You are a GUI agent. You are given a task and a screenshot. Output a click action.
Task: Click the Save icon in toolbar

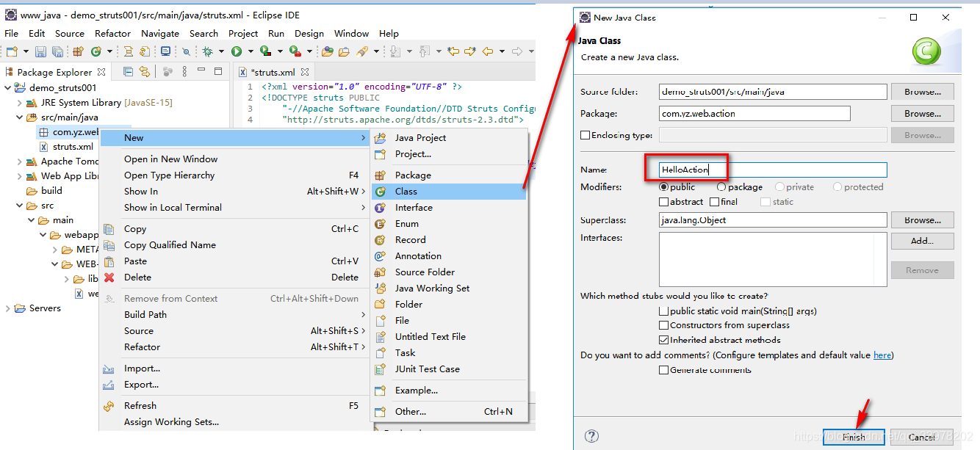40,51
